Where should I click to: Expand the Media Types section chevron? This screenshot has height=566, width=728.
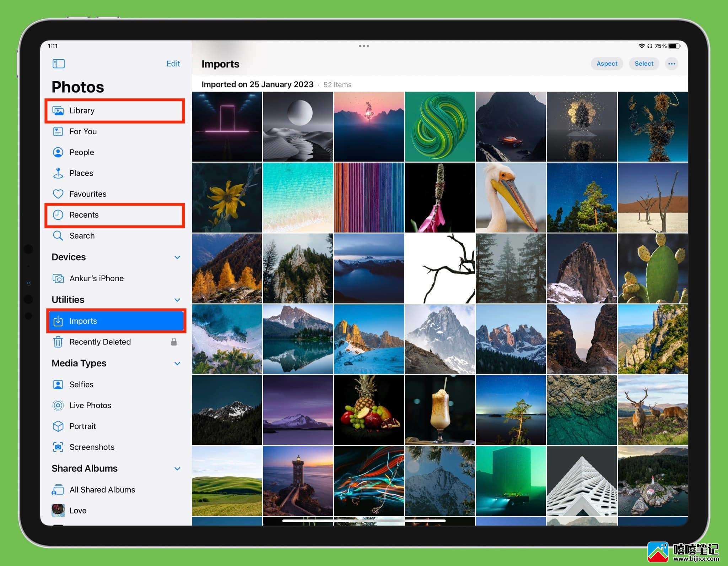176,363
